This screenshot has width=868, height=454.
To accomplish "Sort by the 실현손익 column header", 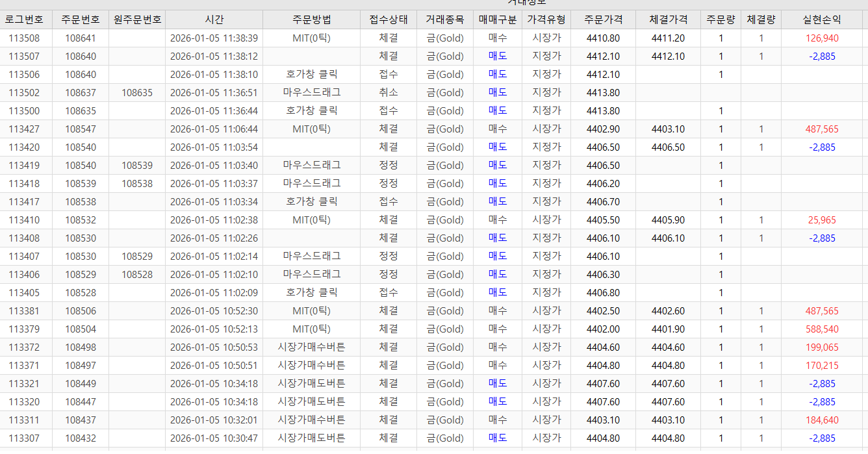I will click(x=822, y=19).
